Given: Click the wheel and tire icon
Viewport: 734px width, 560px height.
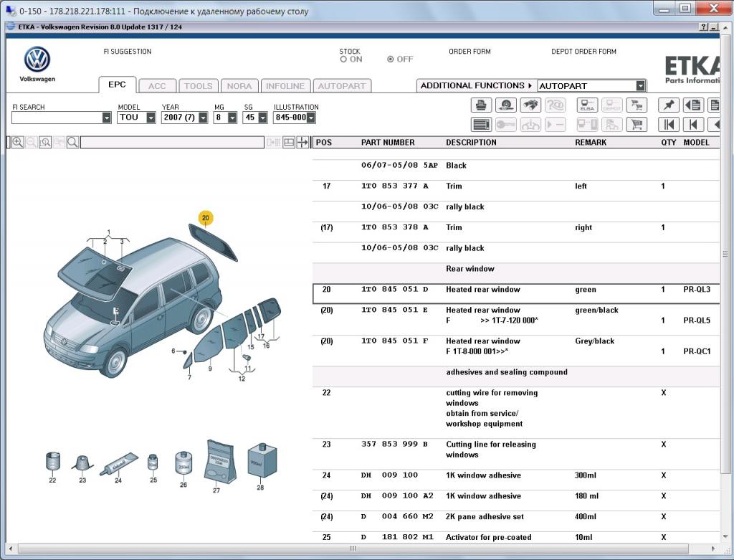Looking at the screenshot, I should tap(505, 105).
